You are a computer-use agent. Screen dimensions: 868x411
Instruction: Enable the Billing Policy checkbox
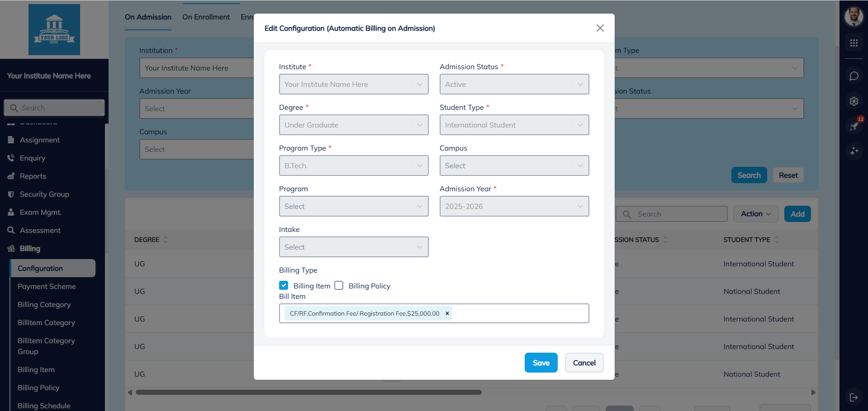[x=339, y=285]
